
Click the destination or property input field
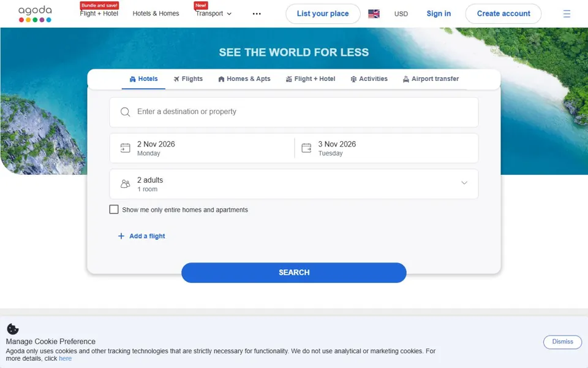pos(294,112)
